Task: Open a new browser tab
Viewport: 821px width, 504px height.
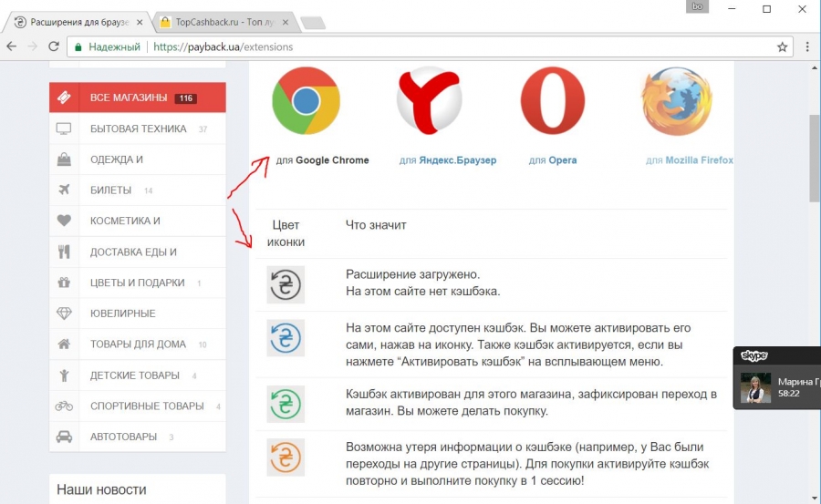Action: 313,23
